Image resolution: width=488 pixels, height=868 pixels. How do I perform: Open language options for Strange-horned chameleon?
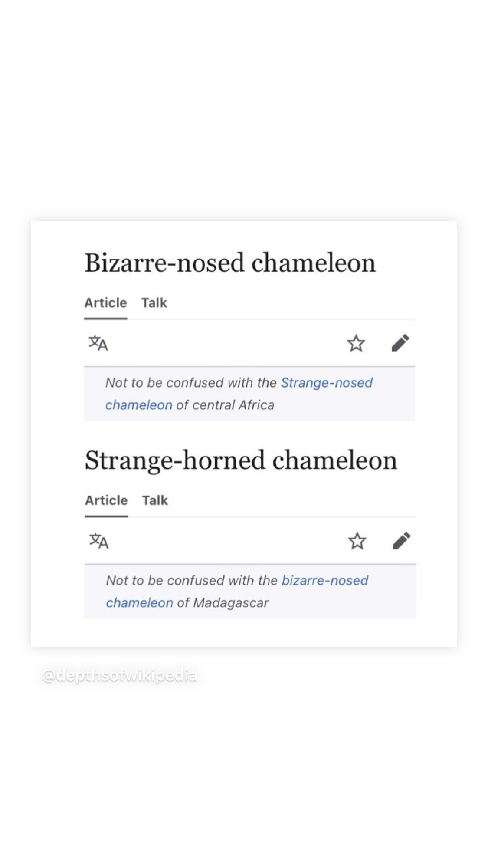tap(99, 541)
